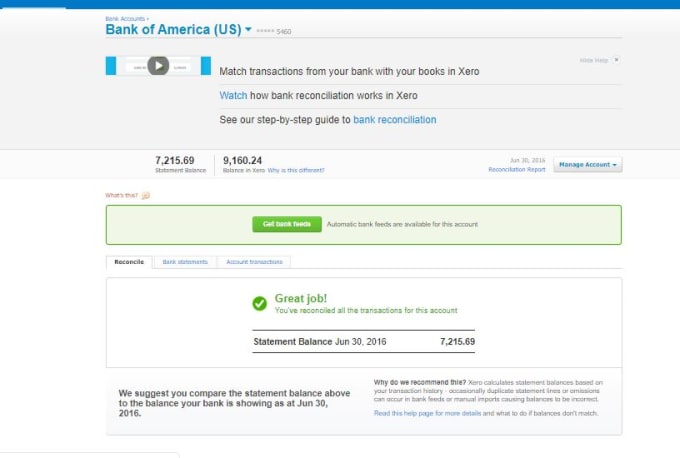Image resolution: width=680 pixels, height=458 pixels.
Task: Open the Reconciliation Report link
Action: coord(517,170)
